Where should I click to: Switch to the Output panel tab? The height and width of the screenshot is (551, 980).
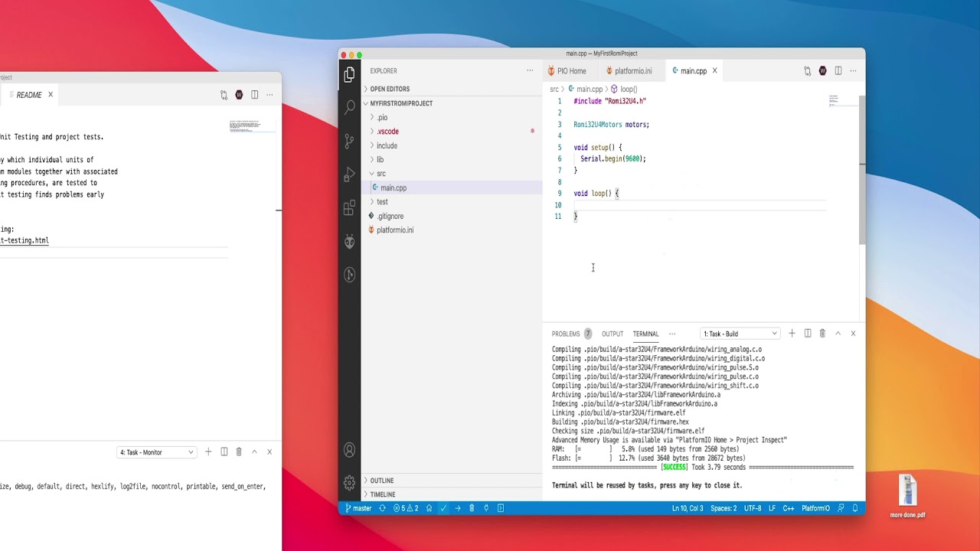pos(612,334)
